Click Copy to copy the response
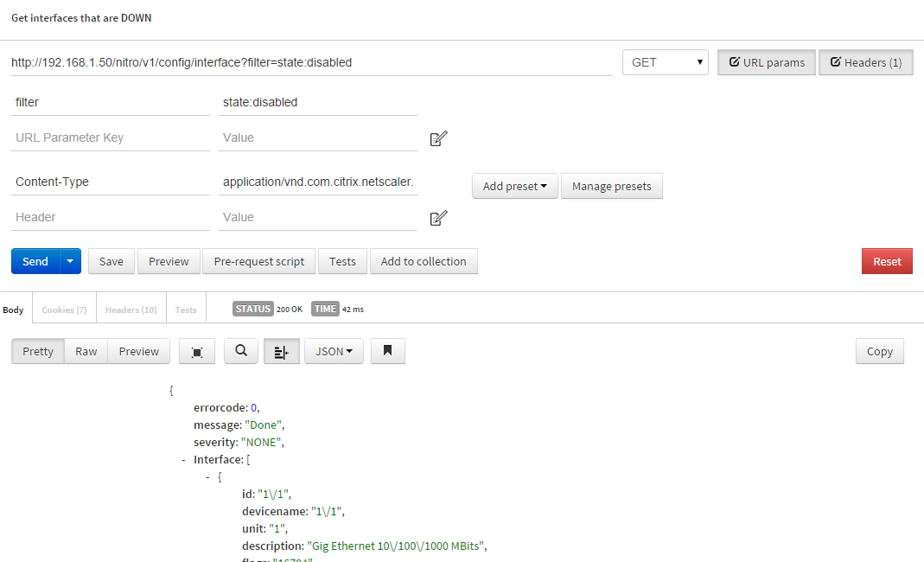 coord(879,352)
